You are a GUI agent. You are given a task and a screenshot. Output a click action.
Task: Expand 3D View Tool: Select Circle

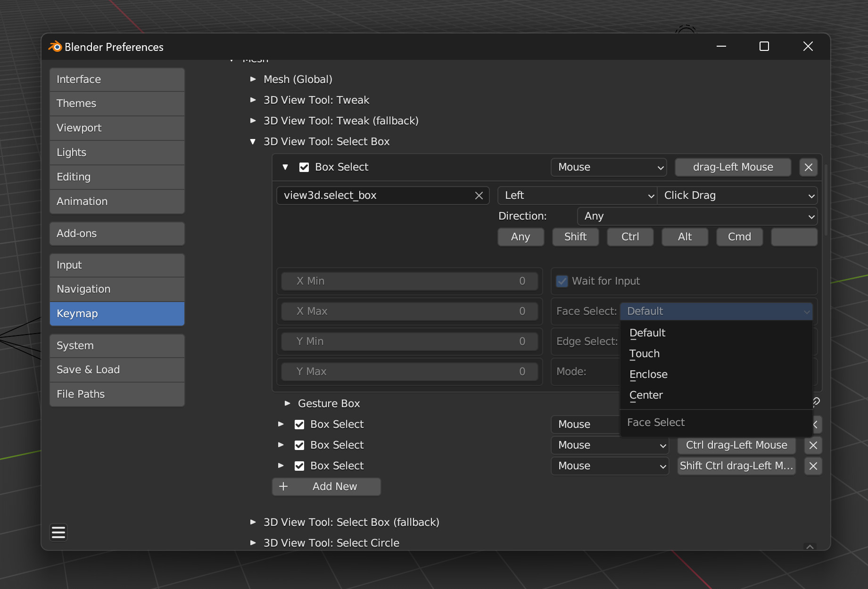[x=253, y=543]
